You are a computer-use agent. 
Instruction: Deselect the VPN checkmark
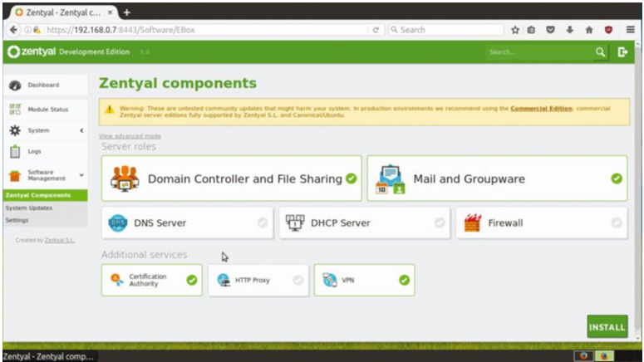(404, 280)
